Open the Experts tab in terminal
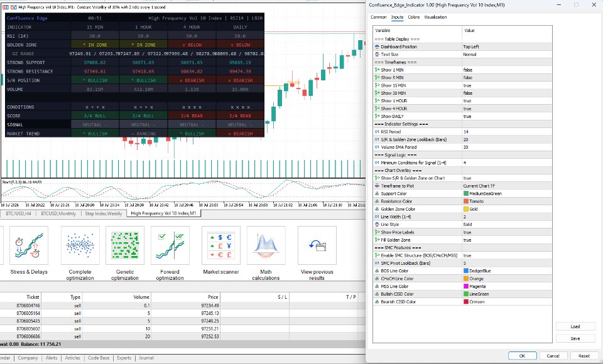Viewport: 603px width, 364px height. pyautogui.click(x=124, y=358)
